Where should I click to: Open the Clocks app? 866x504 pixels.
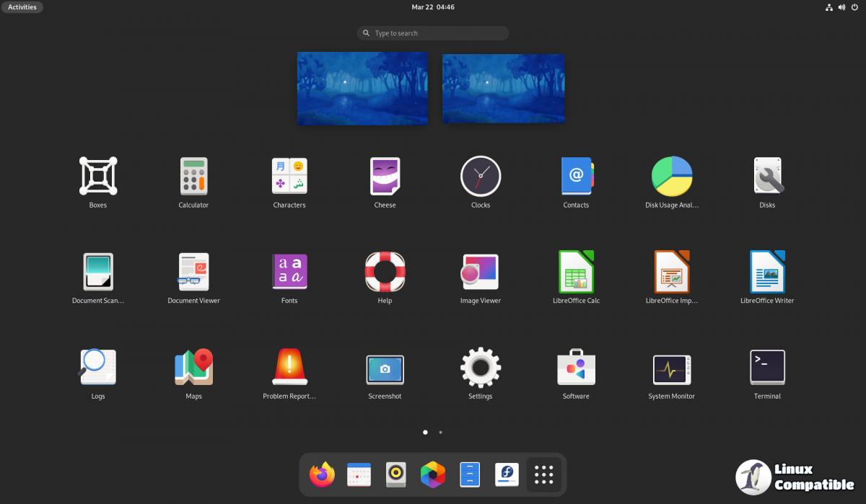pos(481,176)
